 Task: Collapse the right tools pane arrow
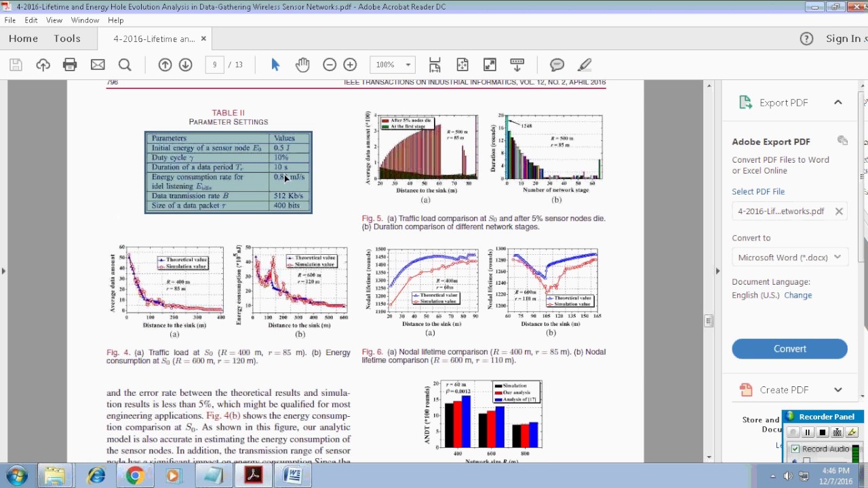point(717,271)
